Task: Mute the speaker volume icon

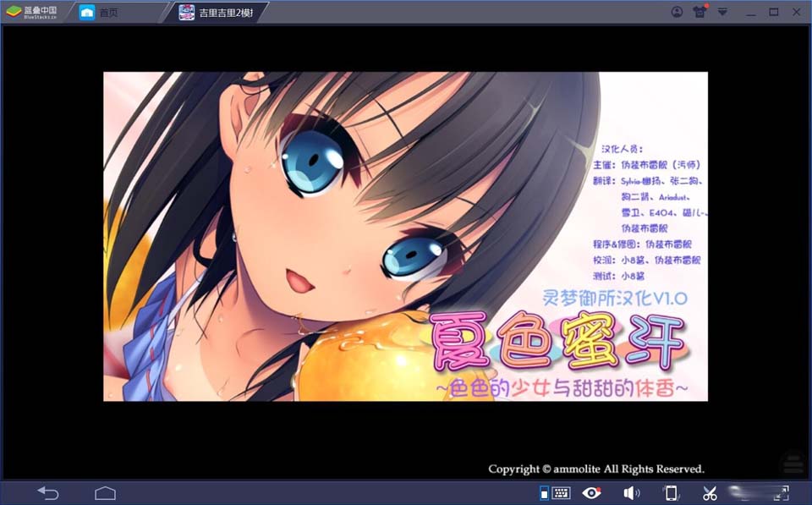Action: [631, 492]
